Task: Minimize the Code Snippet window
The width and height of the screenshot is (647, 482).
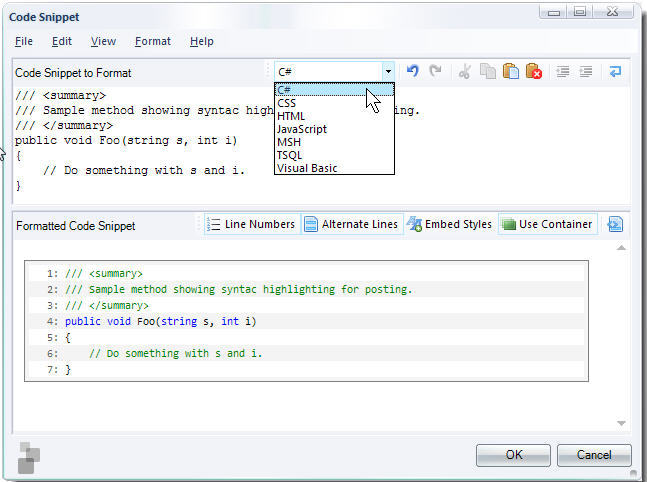Action: pos(553,12)
